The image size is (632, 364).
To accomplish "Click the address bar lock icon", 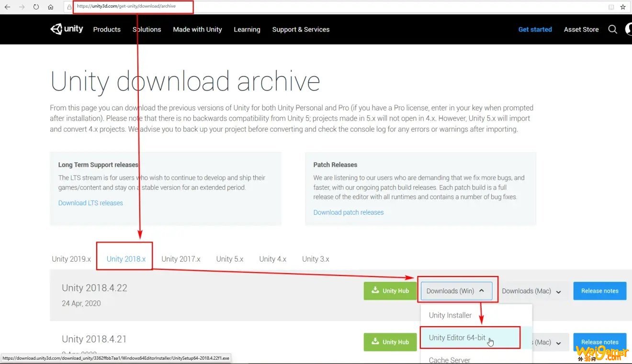I will pyautogui.click(x=69, y=7).
